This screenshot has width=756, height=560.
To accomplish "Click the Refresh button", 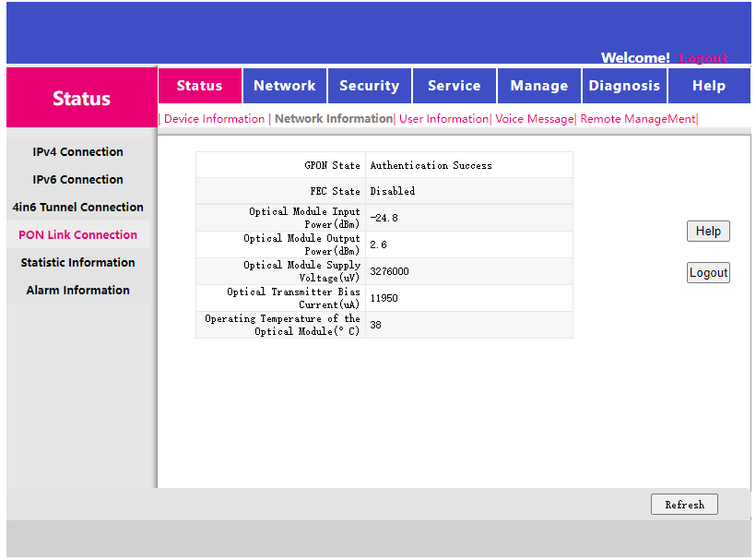I will point(684,505).
